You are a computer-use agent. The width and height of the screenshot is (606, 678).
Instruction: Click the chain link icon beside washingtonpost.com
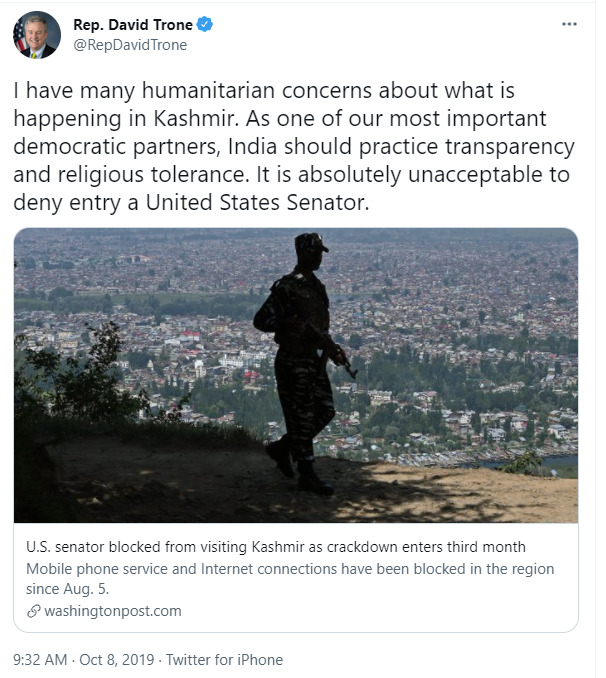[x=33, y=611]
